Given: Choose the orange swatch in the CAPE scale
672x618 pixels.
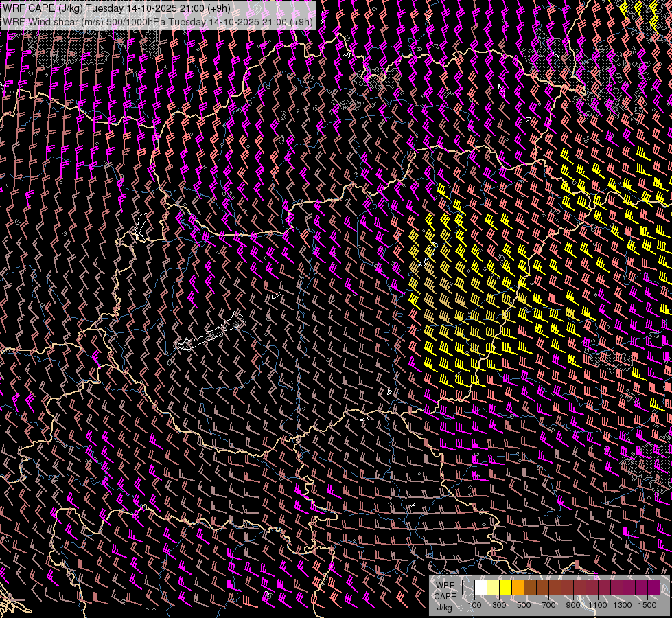Looking at the screenshot, I should pyautogui.click(x=518, y=588).
